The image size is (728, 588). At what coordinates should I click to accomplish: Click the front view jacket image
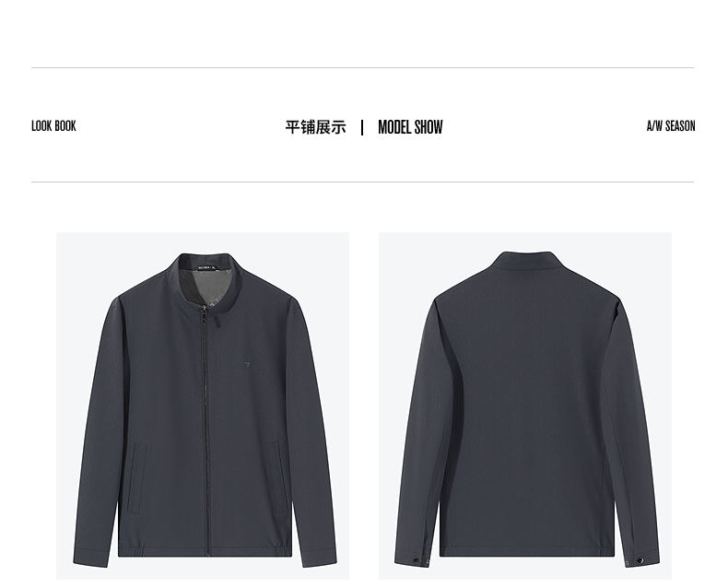click(x=203, y=406)
